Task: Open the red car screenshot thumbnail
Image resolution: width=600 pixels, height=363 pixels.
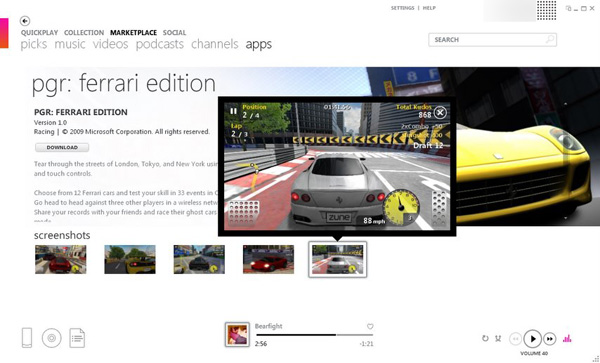Action: pos(60,259)
